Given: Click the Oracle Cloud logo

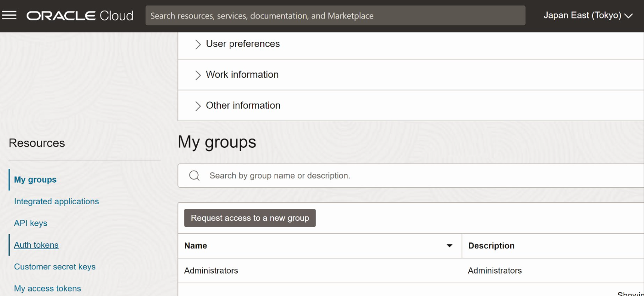Looking at the screenshot, I should [x=80, y=16].
